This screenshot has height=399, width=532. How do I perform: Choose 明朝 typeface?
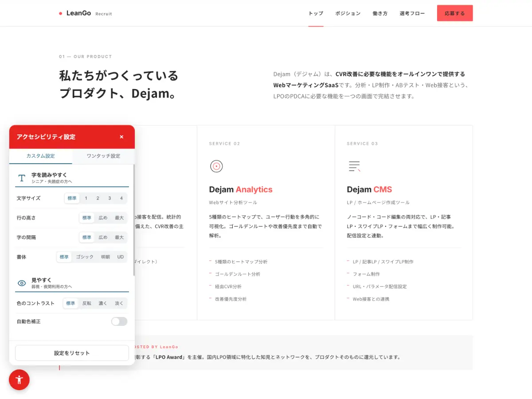(106, 257)
